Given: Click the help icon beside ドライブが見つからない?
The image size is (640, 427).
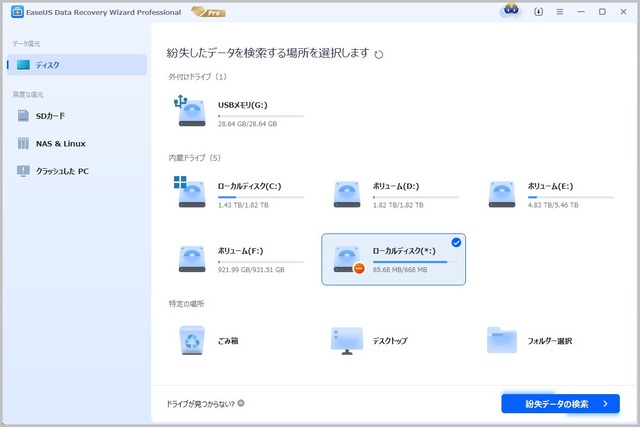Looking at the screenshot, I should (x=241, y=403).
